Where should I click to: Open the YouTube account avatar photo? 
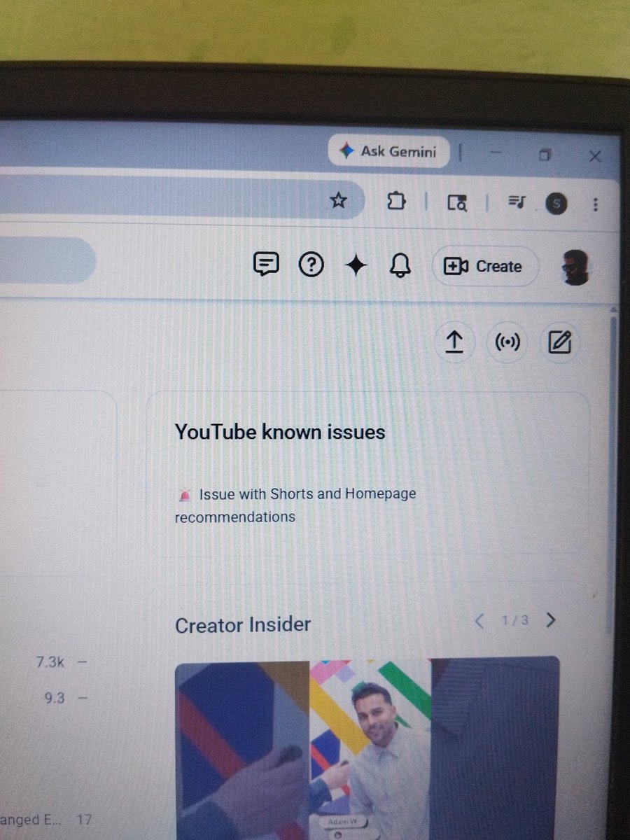576,268
